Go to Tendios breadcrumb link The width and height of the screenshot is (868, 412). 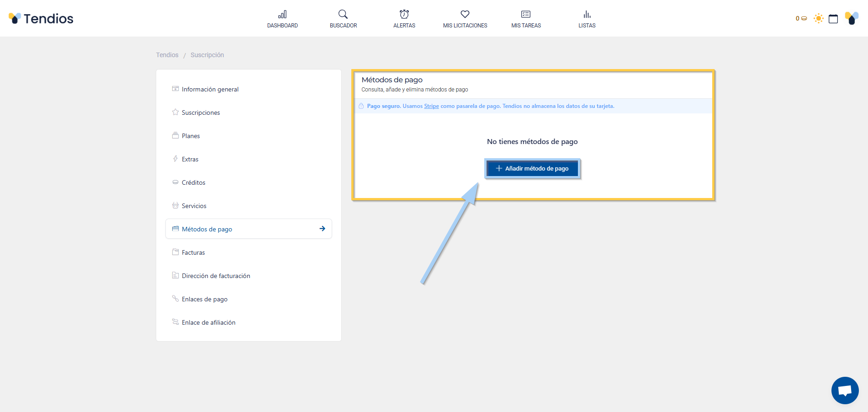coord(167,55)
